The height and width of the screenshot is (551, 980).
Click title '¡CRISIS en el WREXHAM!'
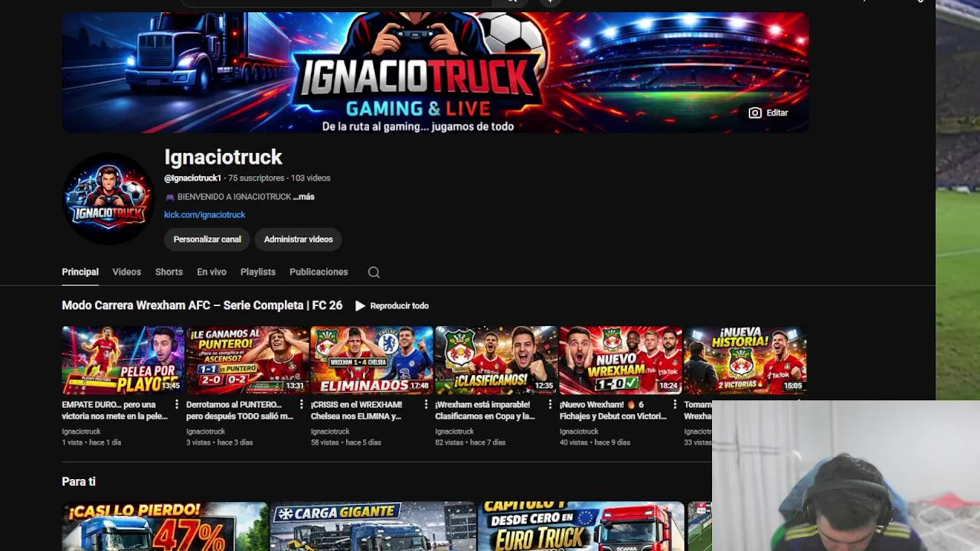tap(356, 410)
